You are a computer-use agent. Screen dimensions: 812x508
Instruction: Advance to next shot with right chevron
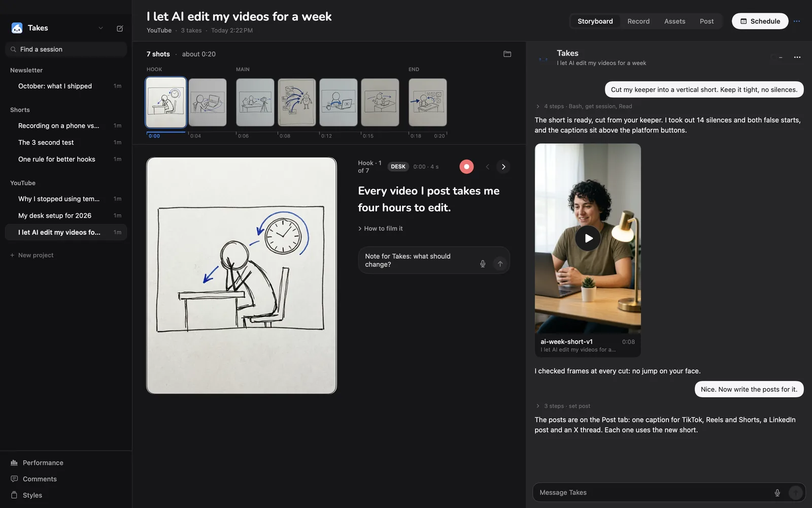pos(503,167)
